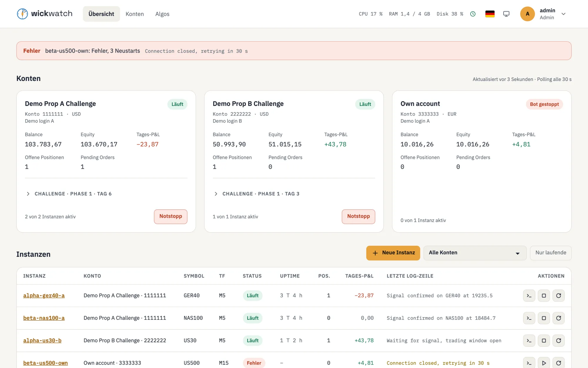Restart instance beta-us500-own
588x368 pixels.
coord(558,363)
